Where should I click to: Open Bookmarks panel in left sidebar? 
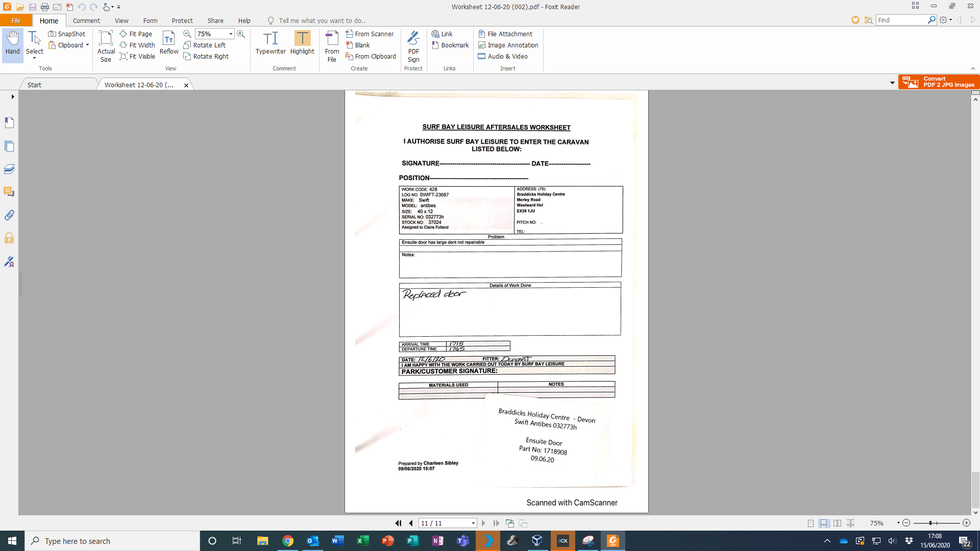pyautogui.click(x=9, y=122)
